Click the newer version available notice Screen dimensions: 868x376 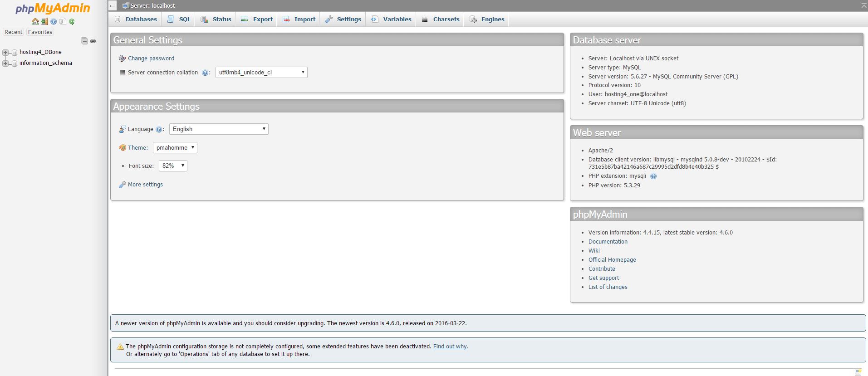(x=488, y=323)
